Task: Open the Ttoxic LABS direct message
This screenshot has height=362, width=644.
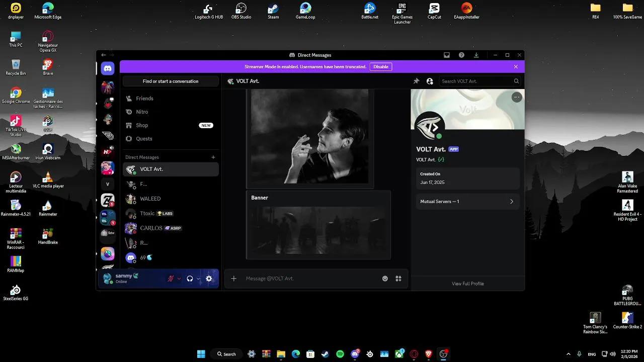Action: pyautogui.click(x=171, y=213)
